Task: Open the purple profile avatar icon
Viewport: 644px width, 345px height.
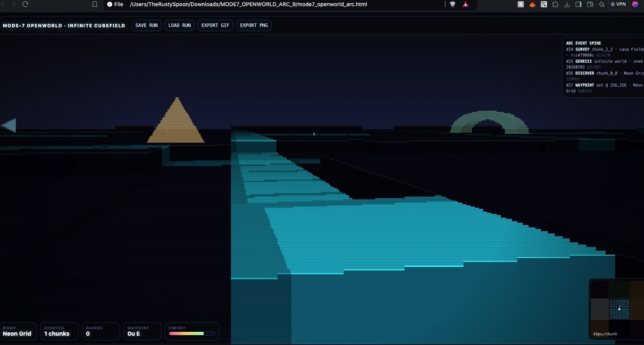Action: [635, 4]
